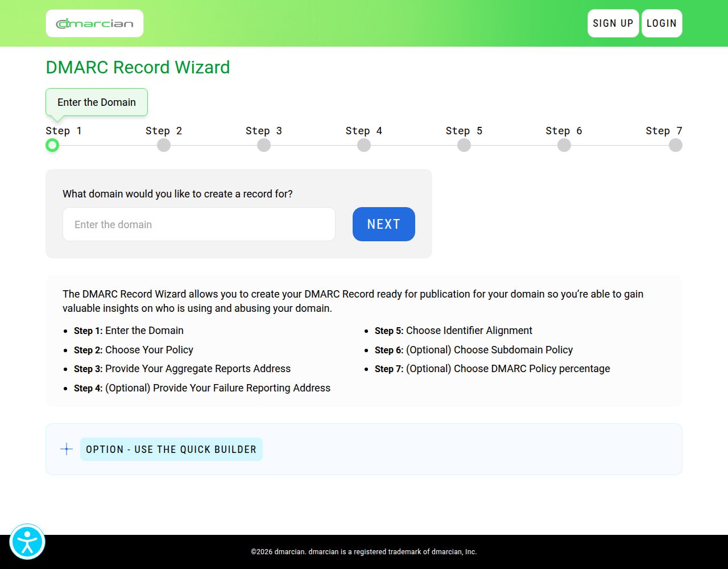Select the Step 4 progress circle

(x=364, y=145)
